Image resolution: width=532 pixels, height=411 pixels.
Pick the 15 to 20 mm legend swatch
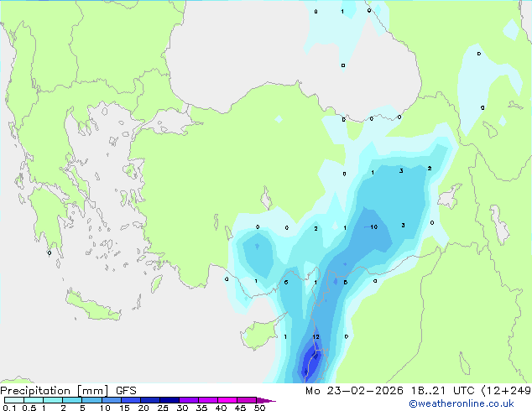point(131,400)
